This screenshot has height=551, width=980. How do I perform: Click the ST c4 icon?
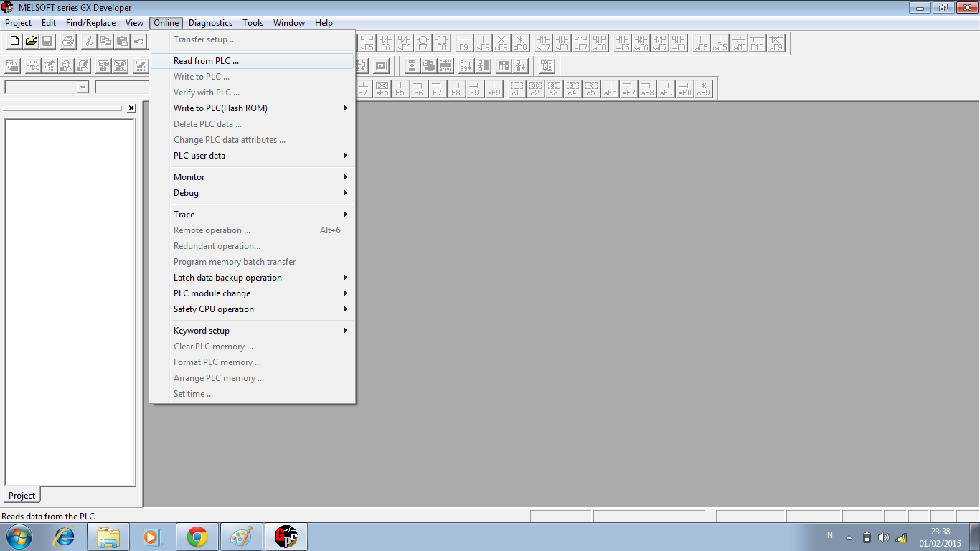[573, 88]
